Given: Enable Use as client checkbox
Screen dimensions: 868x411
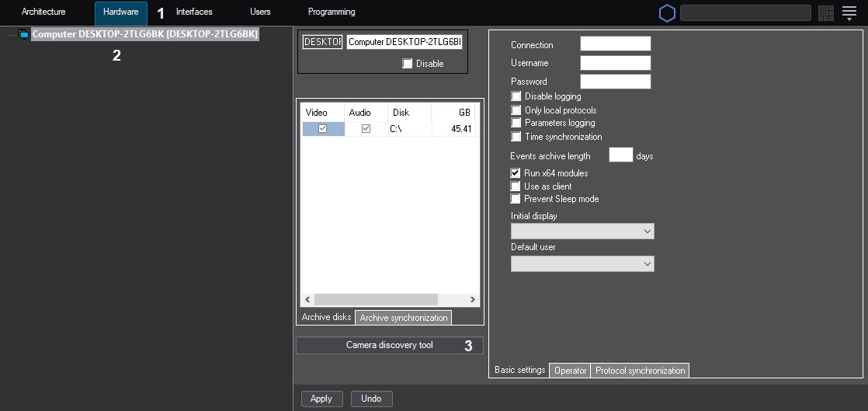Looking at the screenshot, I should 516,186.
